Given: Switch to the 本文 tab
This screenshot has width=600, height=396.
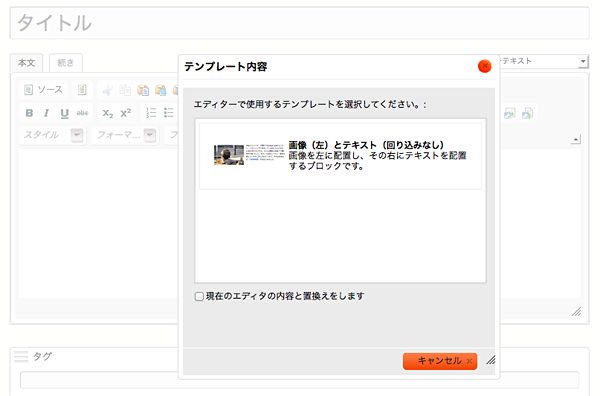Looking at the screenshot, I should 26,63.
